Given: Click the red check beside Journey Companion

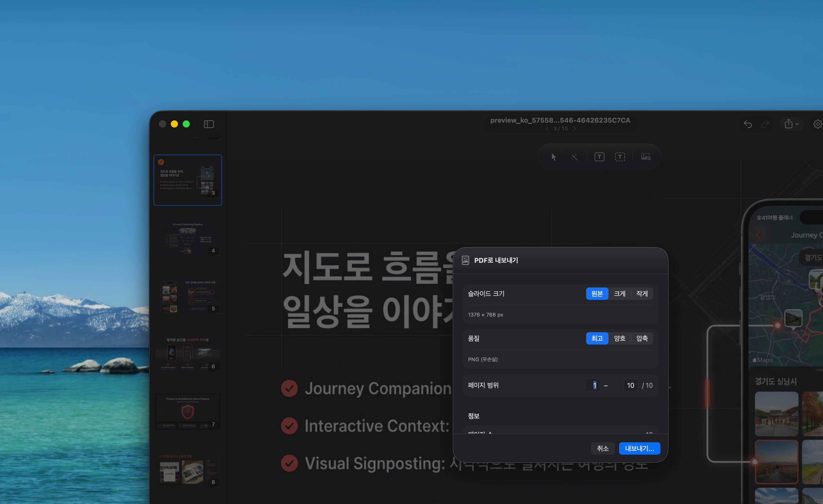Looking at the screenshot, I should 289,389.
